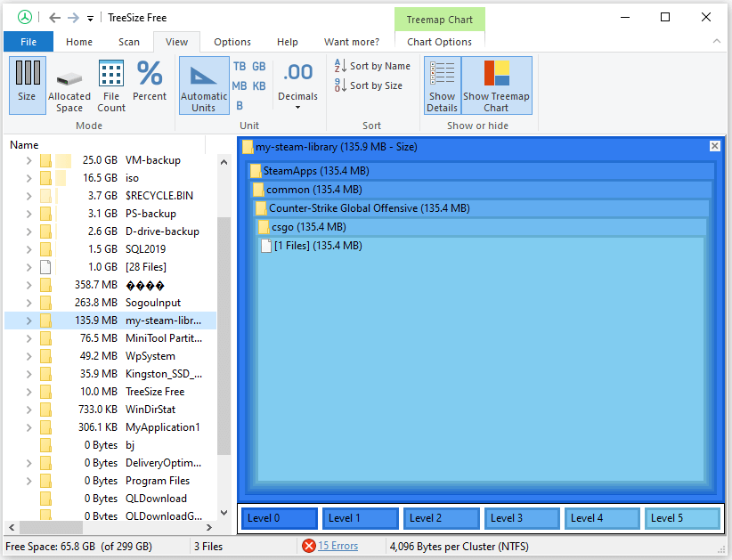Screen dimensions: 732x560
Task: Enable the File Count view
Action: coord(110,85)
